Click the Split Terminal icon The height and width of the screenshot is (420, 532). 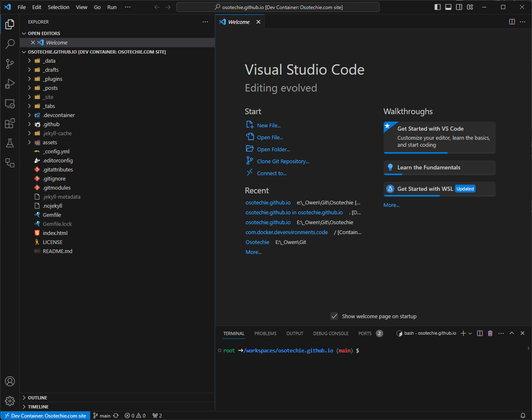tap(480, 333)
